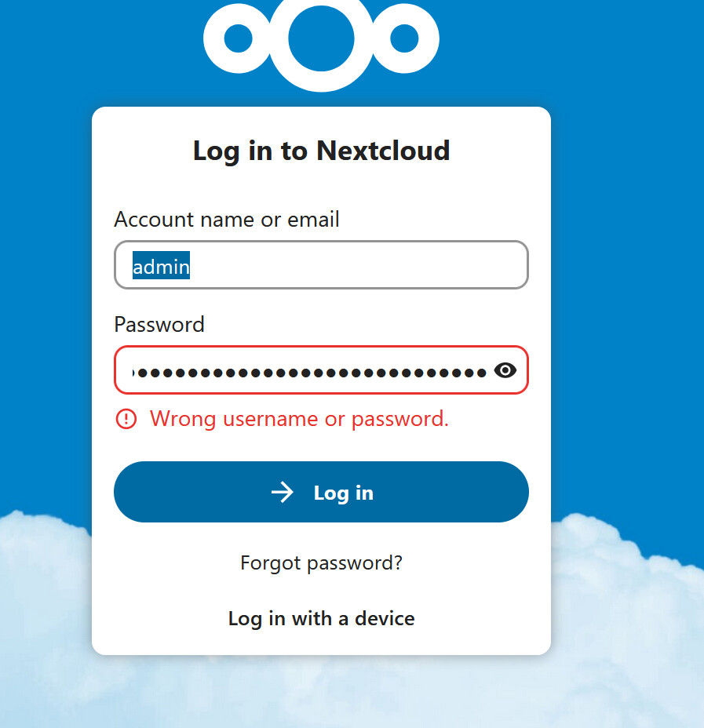Click the masked password dots
The image size is (704, 728).
coord(308,373)
